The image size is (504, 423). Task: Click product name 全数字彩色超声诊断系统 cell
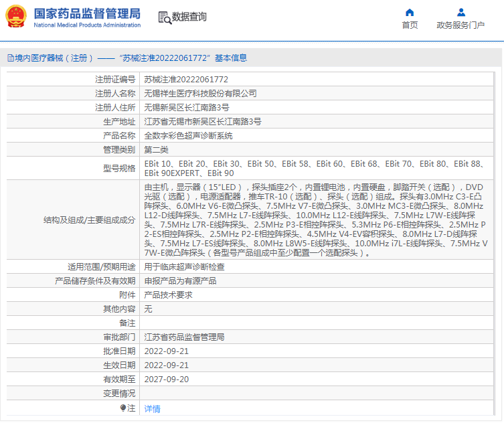point(188,135)
